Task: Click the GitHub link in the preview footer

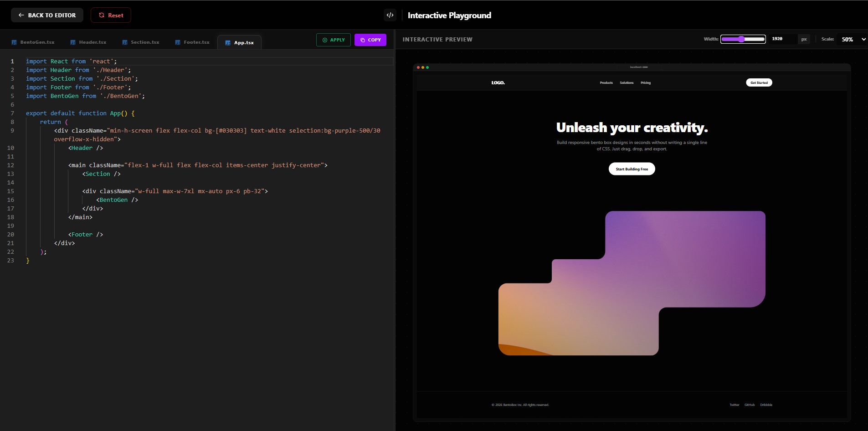Action: tap(750, 405)
